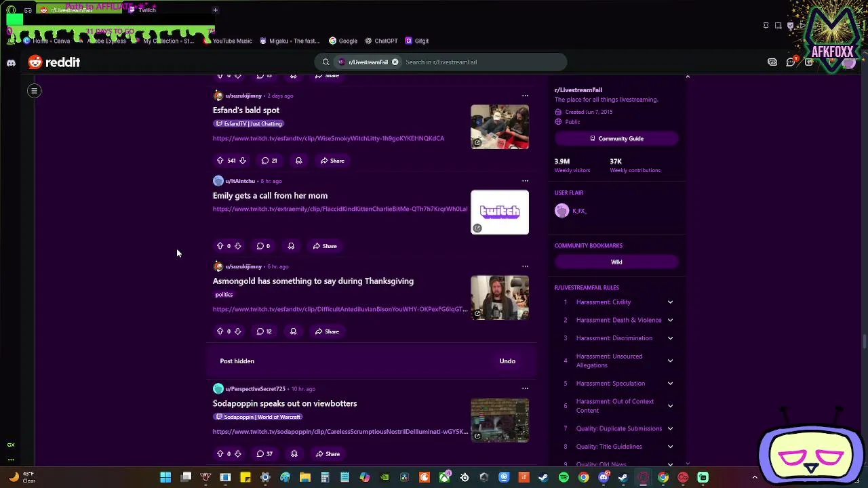Image resolution: width=868 pixels, height=488 pixels.
Task: Open options menu for Emily's mom post
Action: [x=525, y=181]
